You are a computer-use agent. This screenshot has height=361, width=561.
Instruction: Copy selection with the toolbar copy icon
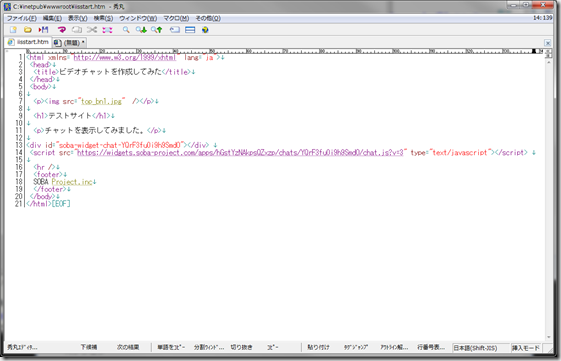(77, 30)
